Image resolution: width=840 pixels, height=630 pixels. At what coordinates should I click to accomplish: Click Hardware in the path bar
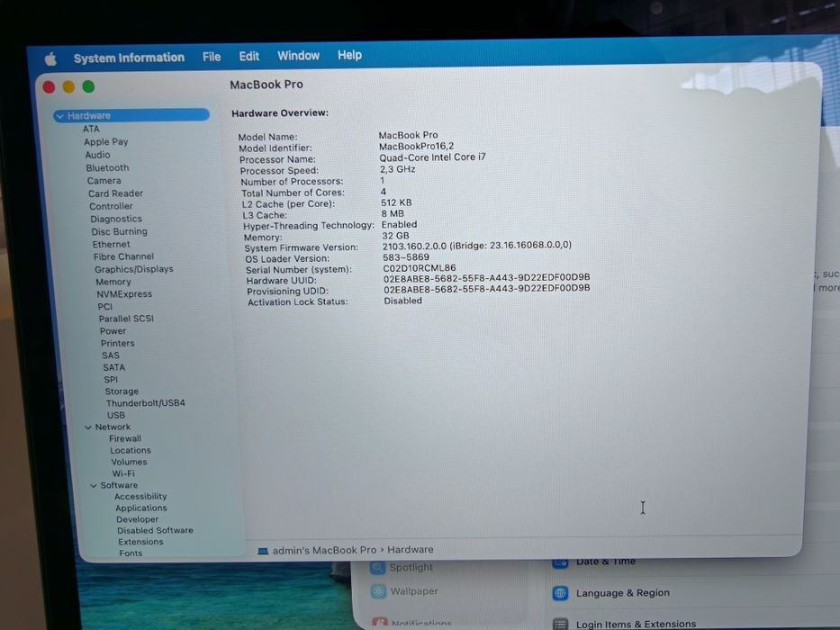tap(411, 550)
